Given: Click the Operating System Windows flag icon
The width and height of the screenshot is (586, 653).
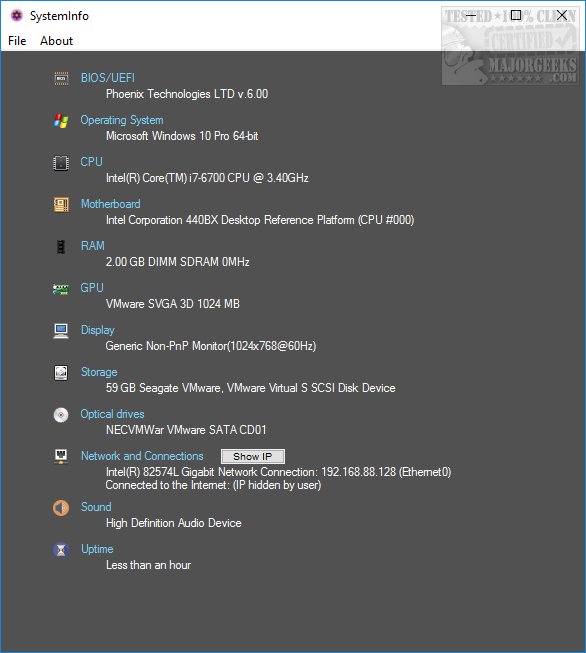Looking at the screenshot, I should coord(61,121).
